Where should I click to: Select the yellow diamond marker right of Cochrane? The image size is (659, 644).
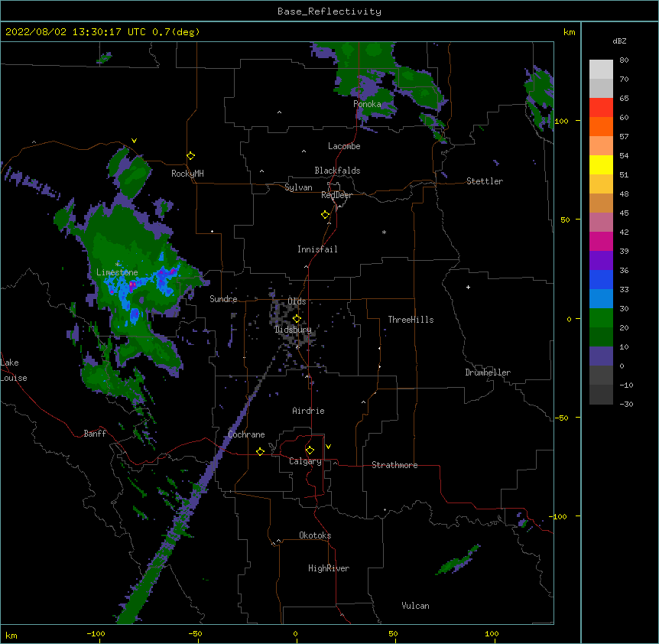260,451
